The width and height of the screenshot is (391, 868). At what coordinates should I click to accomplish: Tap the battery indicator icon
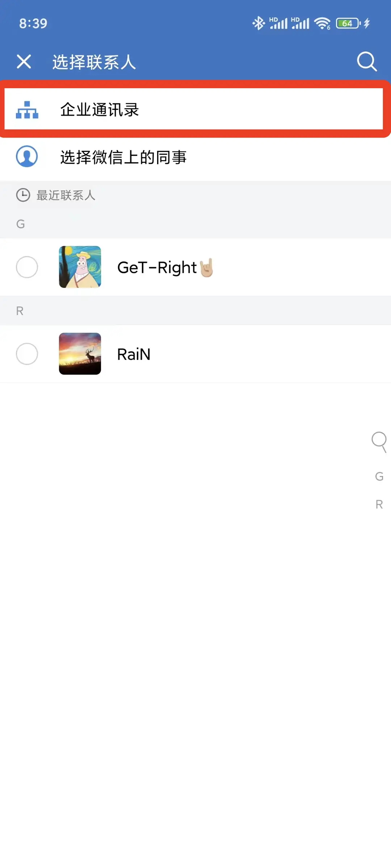(348, 24)
